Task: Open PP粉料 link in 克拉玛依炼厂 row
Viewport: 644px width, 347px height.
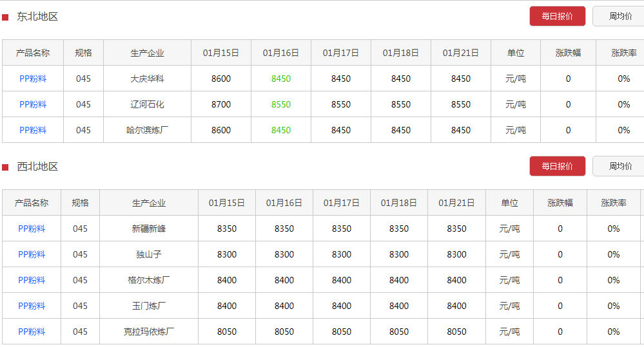Action: [32, 332]
